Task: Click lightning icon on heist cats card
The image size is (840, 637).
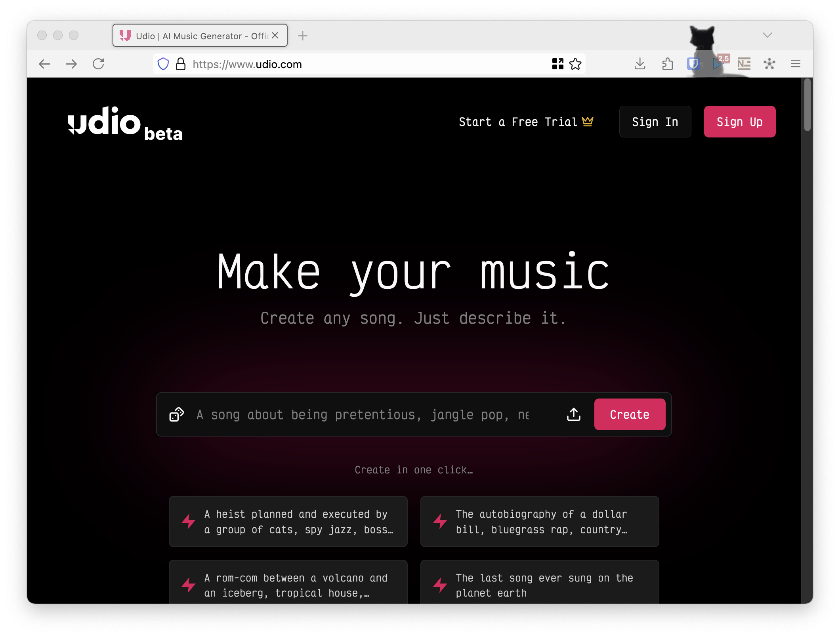Action: point(189,521)
